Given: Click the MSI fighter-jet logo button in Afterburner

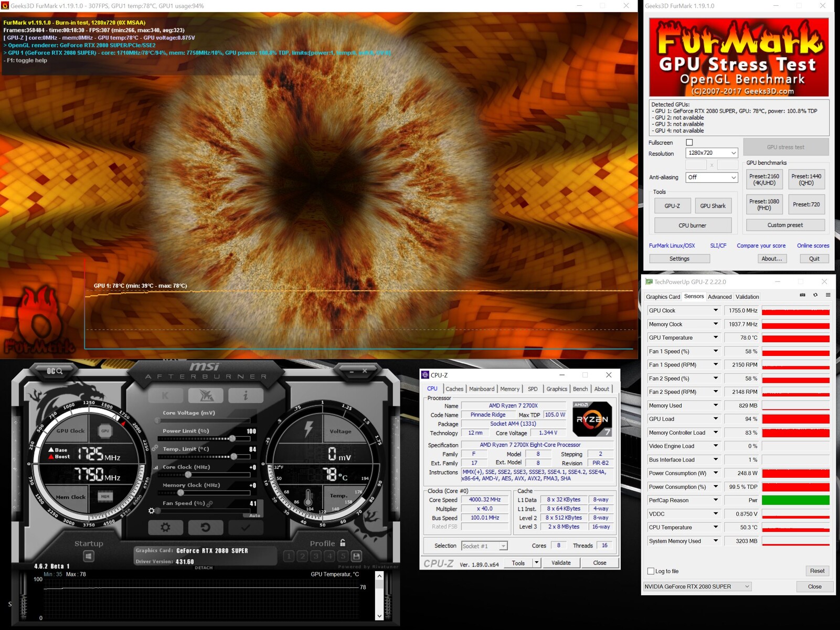Looking at the screenshot, I should coord(205,395).
